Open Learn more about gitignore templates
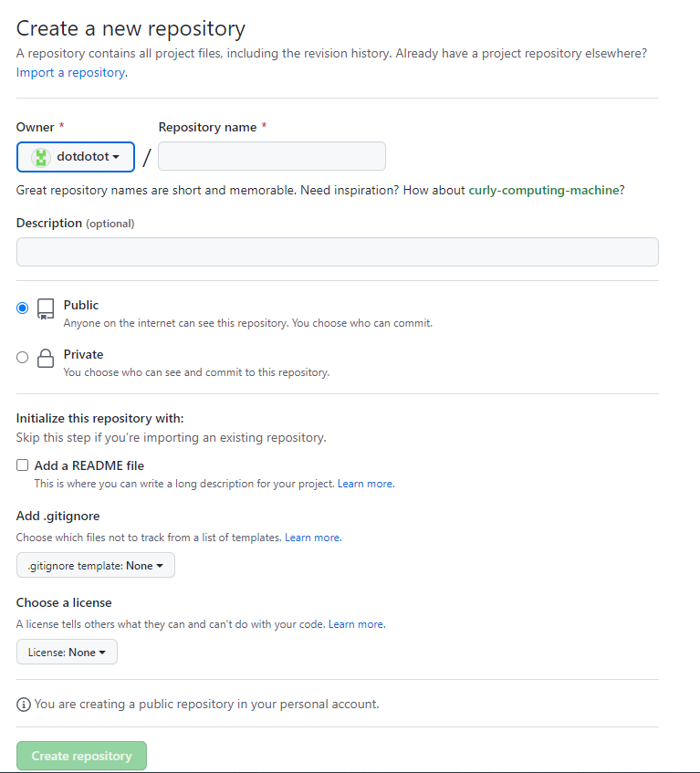 312,538
